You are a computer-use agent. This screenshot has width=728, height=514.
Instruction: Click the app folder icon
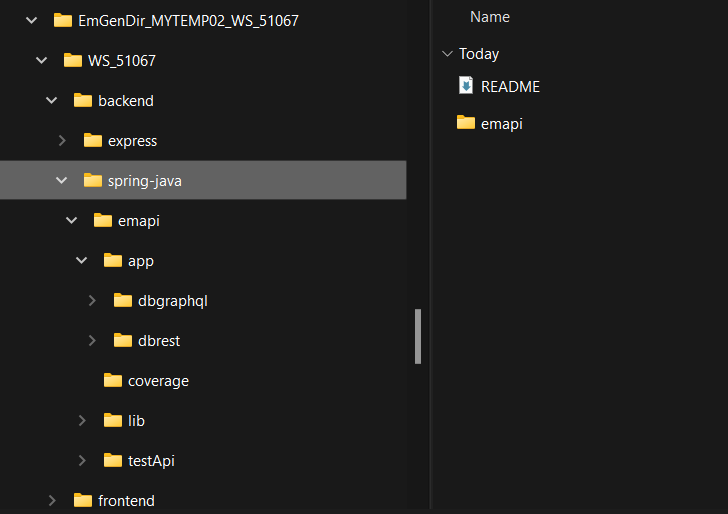click(113, 260)
